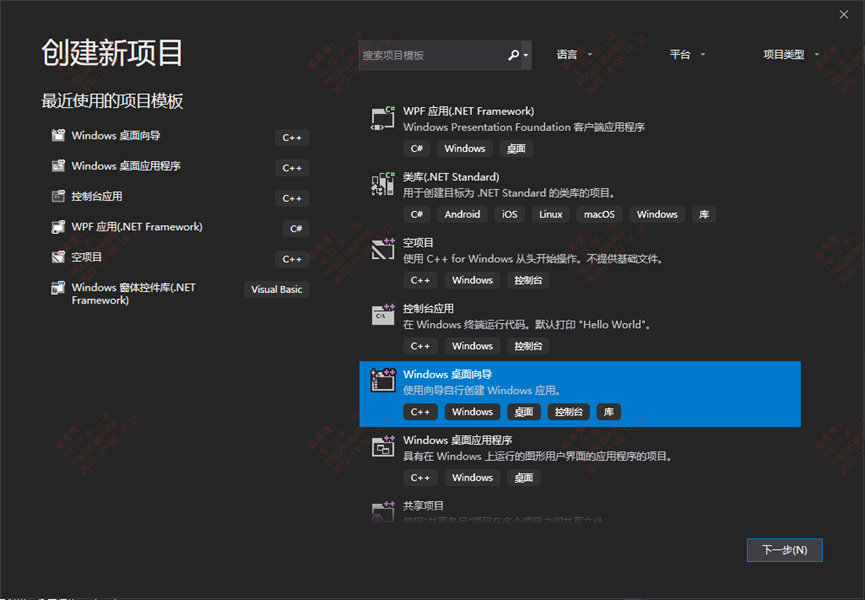Select the 空项目 template title in list

pyautogui.click(x=418, y=243)
